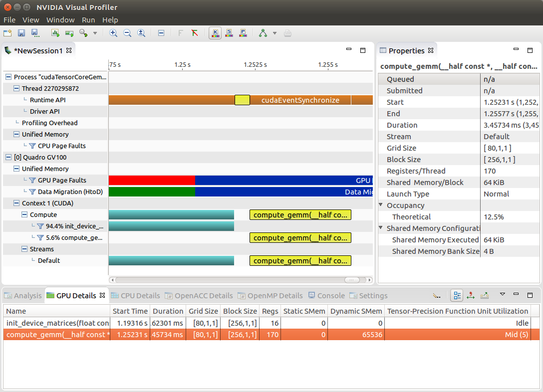Open the Run menu
Image resolution: width=543 pixels, height=392 pixels.
pyautogui.click(x=88, y=20)
